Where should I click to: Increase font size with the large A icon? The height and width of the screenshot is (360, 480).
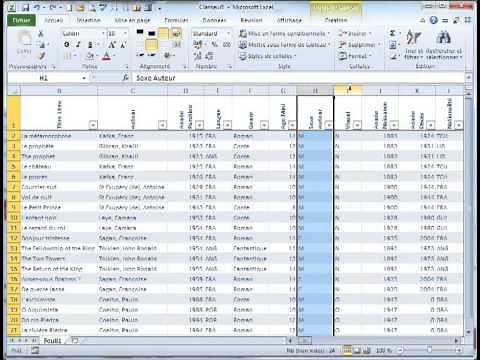pos(112,44)
